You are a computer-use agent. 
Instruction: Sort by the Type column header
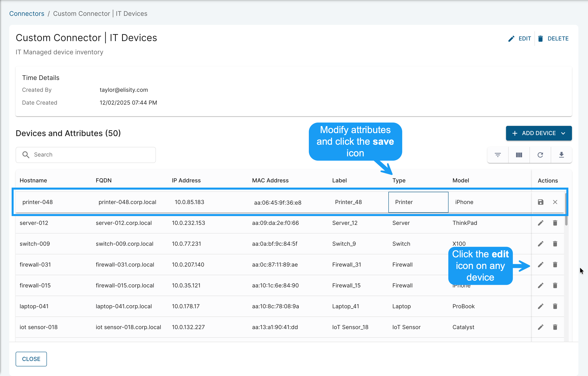(x=399, y=180)
